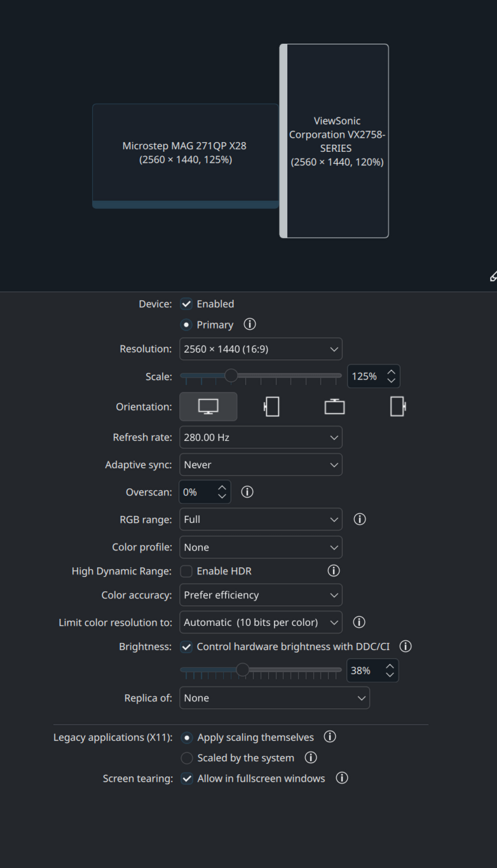Select Scaled by the system radio option
Screen dimensions: 497x868
[x=187, y=758]
